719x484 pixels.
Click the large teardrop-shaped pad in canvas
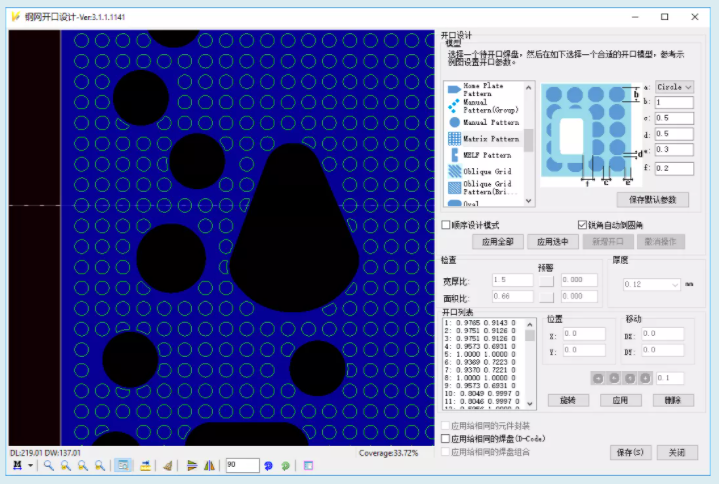click(x=294, y=228)
